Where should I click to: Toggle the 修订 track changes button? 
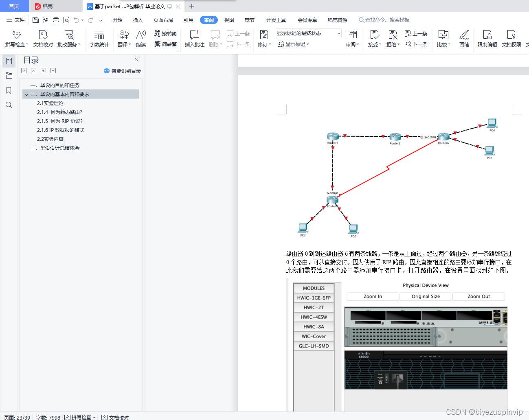[264, 35]
